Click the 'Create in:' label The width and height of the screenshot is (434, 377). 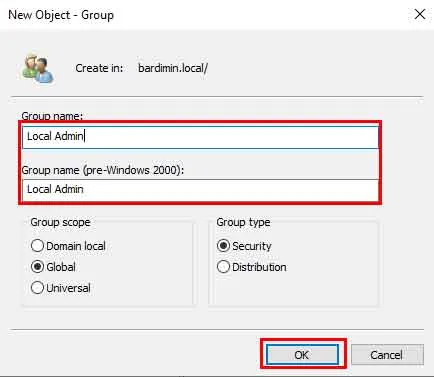(99, 68)
